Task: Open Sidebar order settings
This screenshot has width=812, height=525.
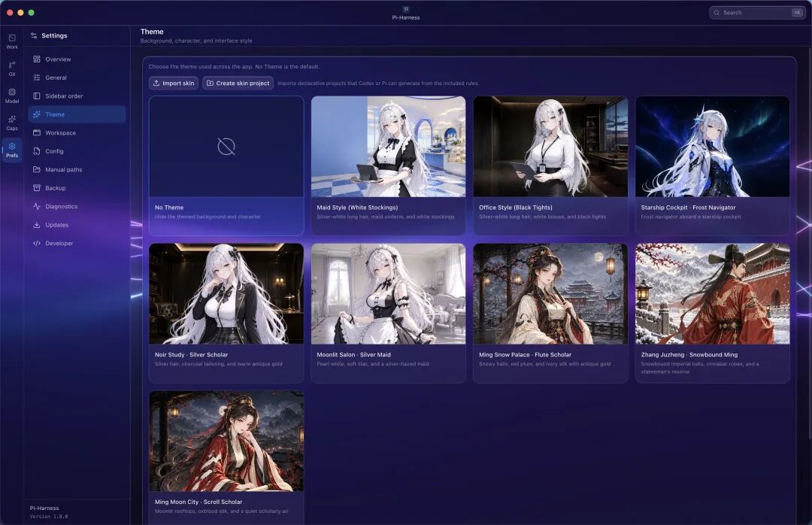Action: click(x=77, y=96)
